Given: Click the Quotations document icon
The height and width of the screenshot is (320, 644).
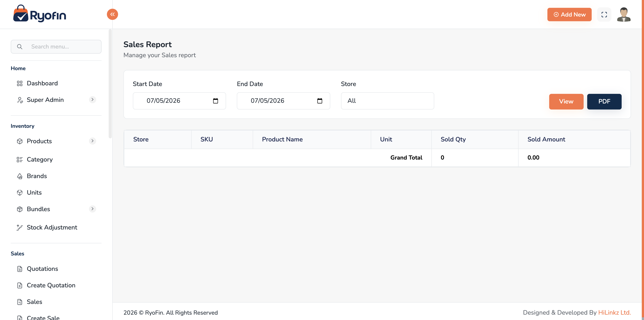Looking at the screenshot, I should [20, 269].
